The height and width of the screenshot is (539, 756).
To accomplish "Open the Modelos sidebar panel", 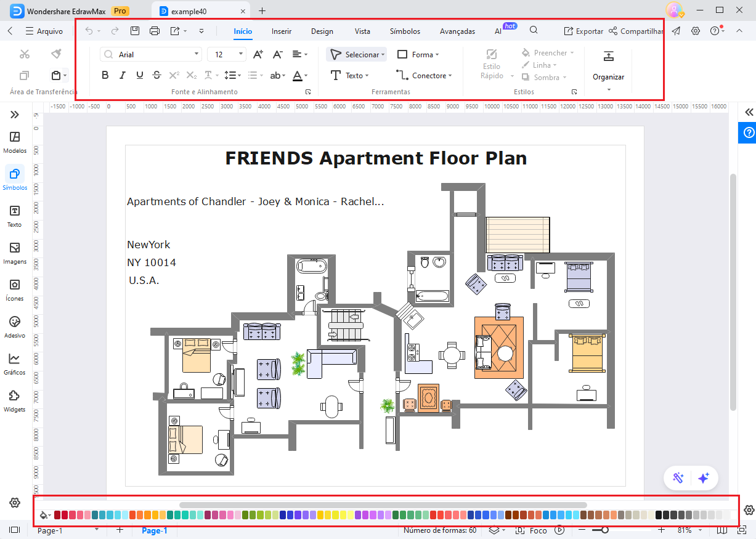I will tap(15, 142).
